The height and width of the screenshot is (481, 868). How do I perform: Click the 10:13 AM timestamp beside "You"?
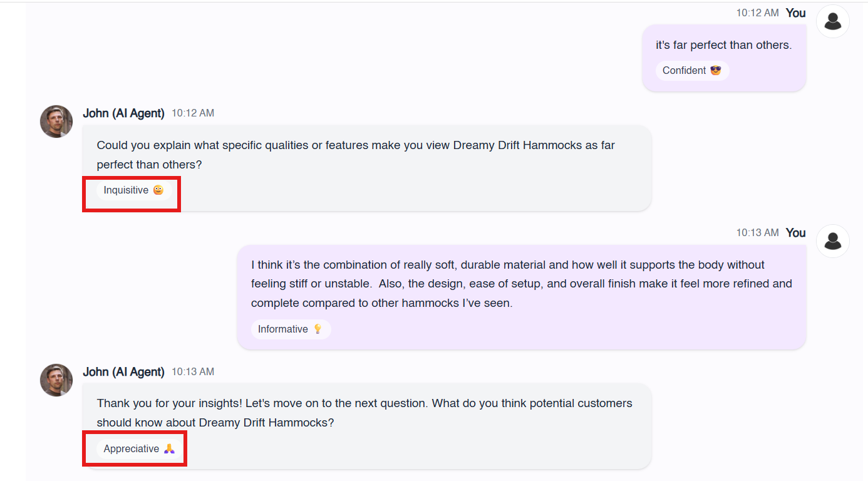point(757,233)
